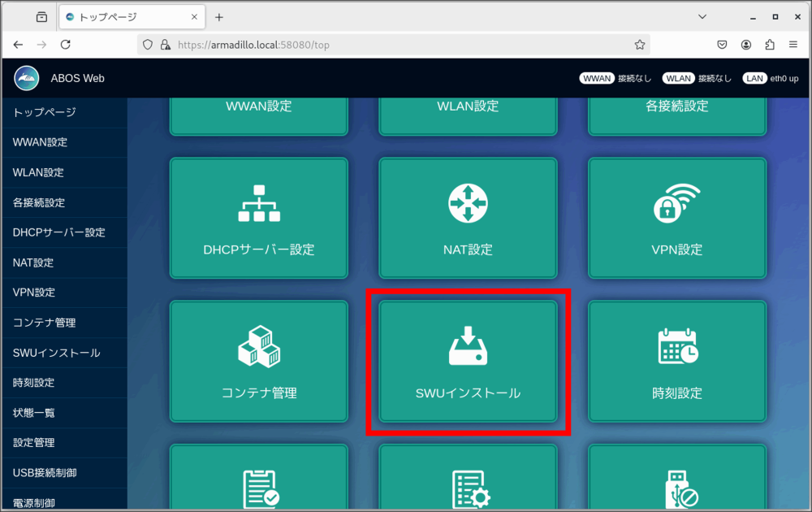Click the DHCP server network tree icon

(258, 204)
